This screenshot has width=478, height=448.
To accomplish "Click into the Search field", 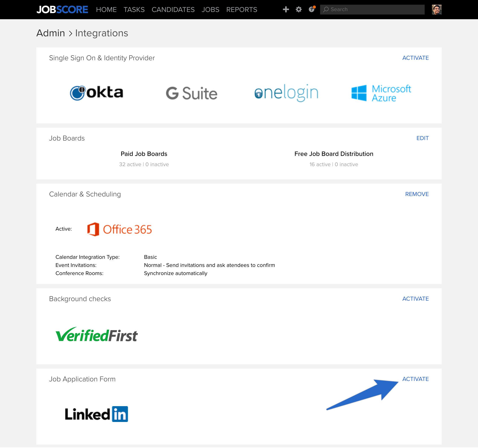I will [372, 9].
